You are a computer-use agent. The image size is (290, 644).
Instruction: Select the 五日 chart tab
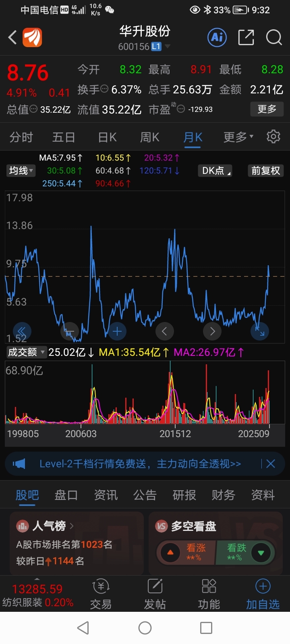click(64, 137)
